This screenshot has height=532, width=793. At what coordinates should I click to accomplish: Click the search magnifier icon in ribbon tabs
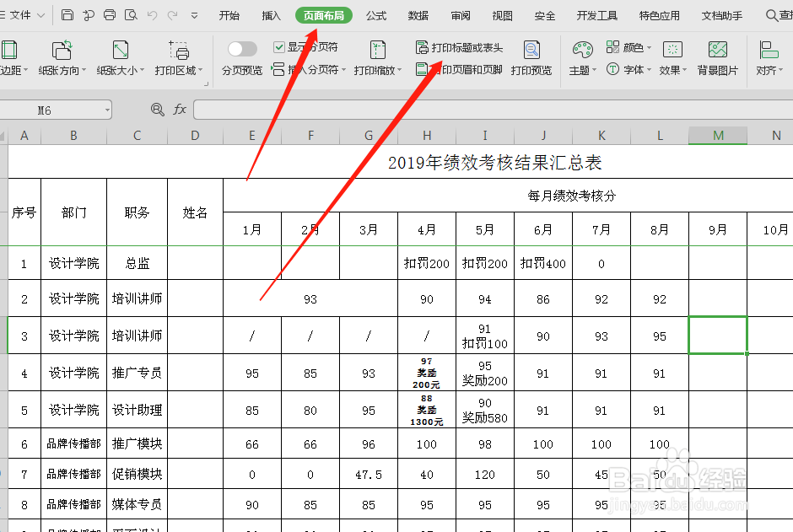click(772, 15)
